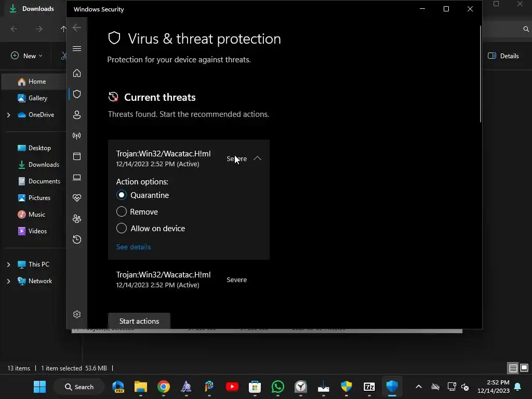Image resolution: width=532 pixels, height=399 pixels.
Task: Open WhatsApp from the taskbar
Action: (278, 387)
